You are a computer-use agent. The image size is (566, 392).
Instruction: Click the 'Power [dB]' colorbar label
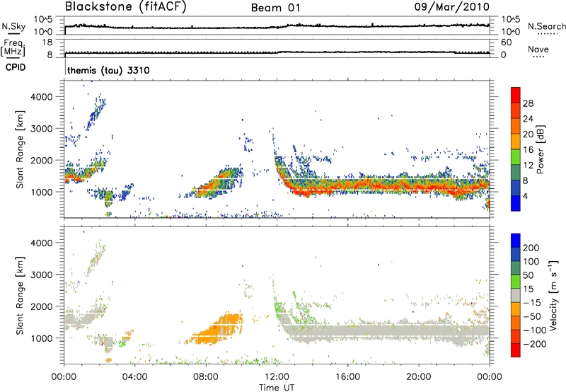point(540,149)
